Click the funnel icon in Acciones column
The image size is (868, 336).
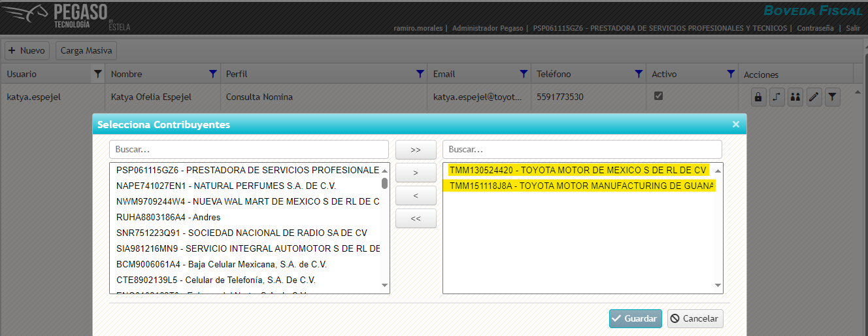pyautogui.click(x=831, y=97)
